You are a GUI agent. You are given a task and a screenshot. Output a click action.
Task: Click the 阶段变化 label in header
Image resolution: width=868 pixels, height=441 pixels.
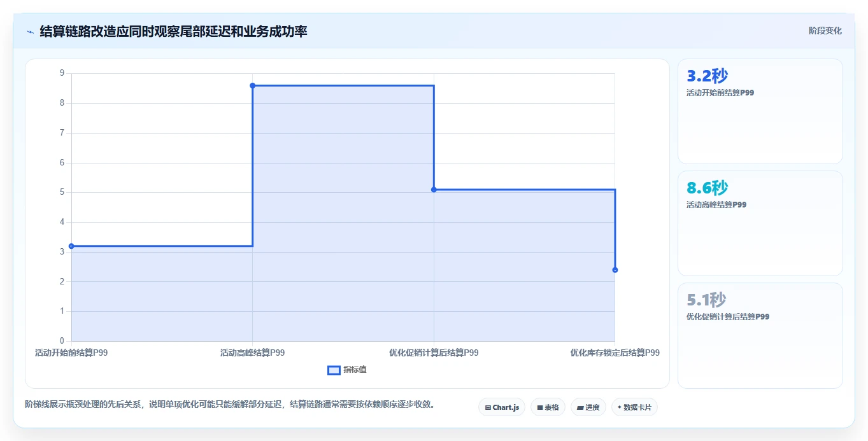(825, 31)
